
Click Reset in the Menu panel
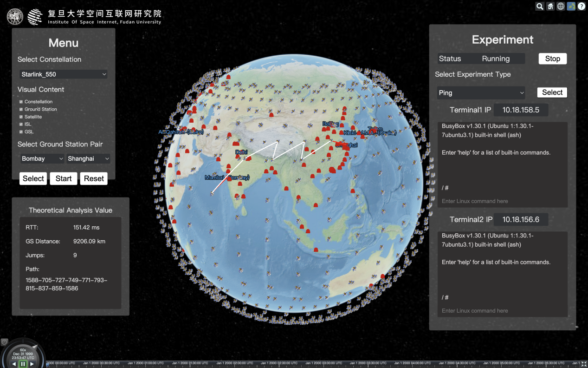pos(94,179)
